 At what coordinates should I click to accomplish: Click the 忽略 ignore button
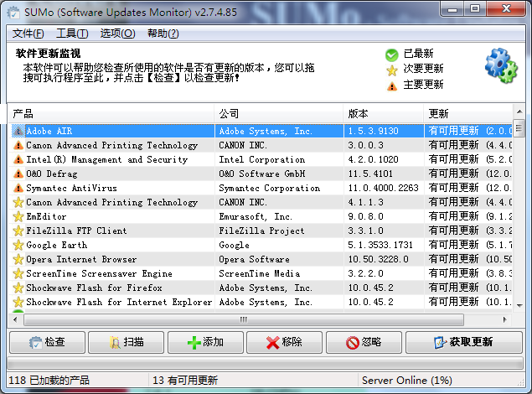pyautogui.click(x=364, y=342)
